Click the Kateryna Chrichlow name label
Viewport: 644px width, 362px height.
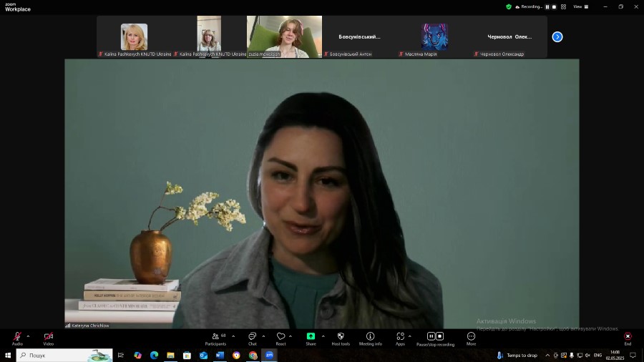(90, 326)
